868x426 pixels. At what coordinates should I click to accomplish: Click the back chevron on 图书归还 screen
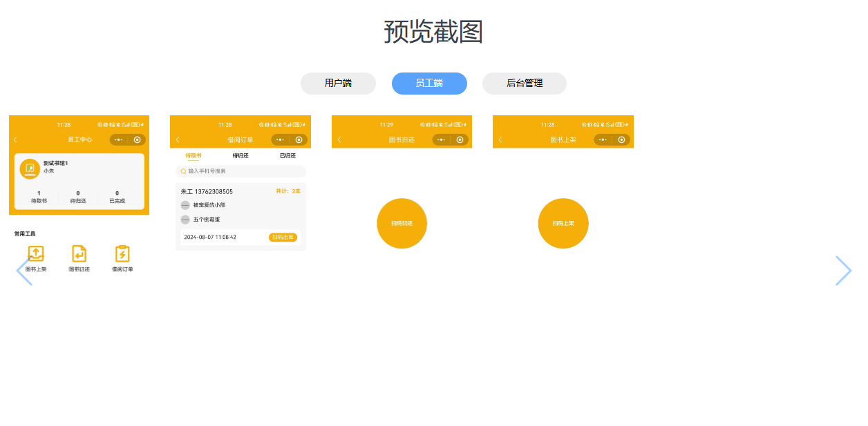(339, 139)
